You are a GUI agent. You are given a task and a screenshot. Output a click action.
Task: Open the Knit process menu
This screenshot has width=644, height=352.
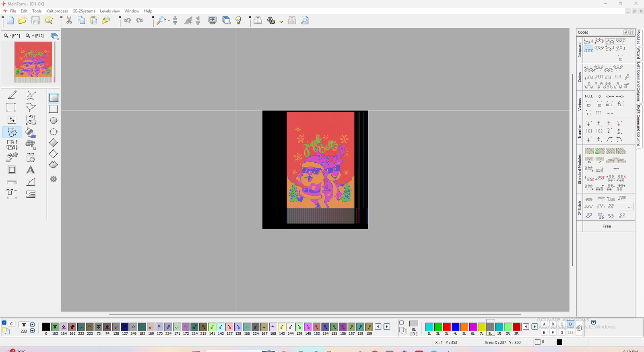click(x=57, y=11)
